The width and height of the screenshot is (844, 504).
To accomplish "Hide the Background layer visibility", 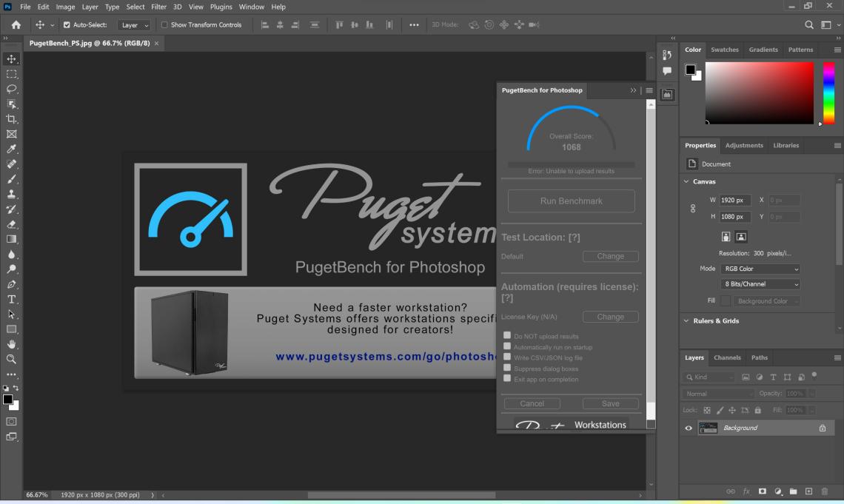I will [689, 429].
